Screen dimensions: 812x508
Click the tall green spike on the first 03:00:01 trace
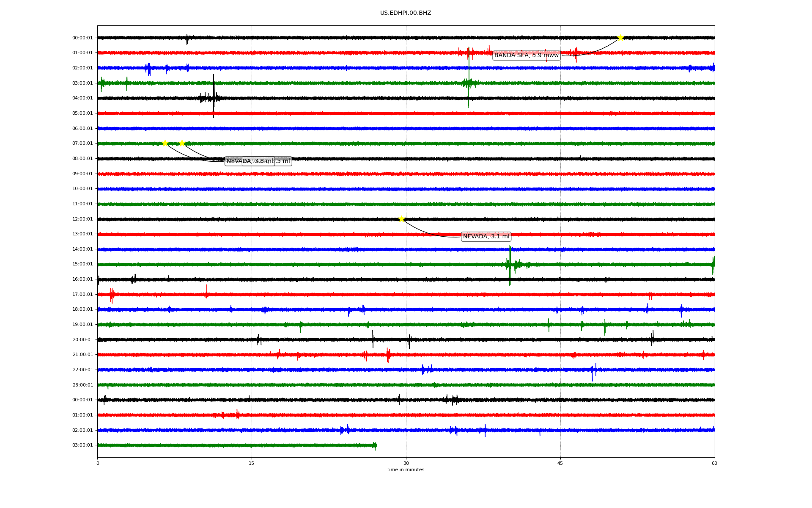[x=469, y=77]
